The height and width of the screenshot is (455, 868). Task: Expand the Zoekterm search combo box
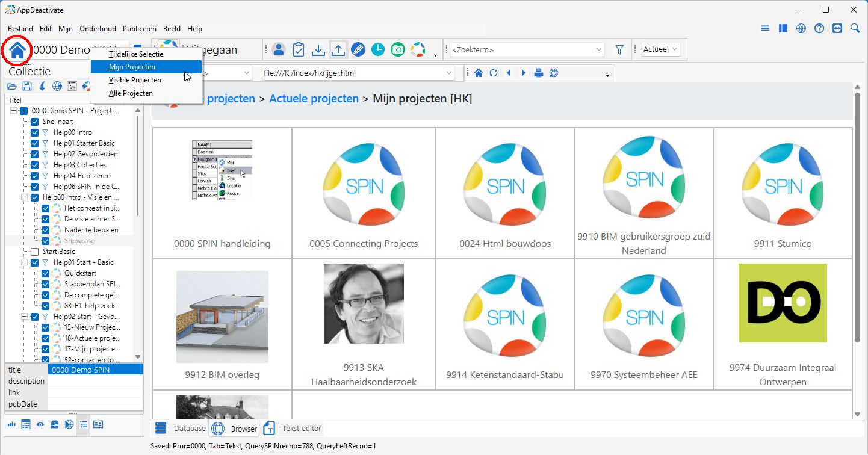click(x=598, y=49)
